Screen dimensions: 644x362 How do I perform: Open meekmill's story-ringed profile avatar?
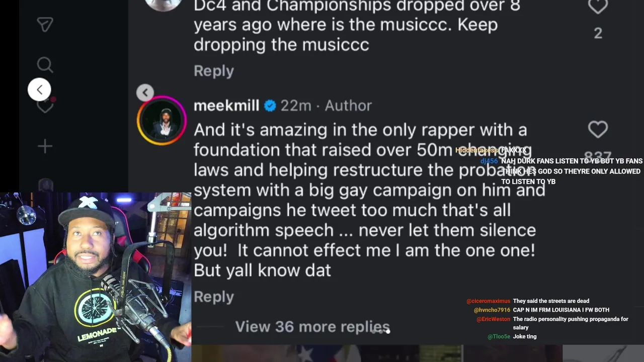coord(162,121)
